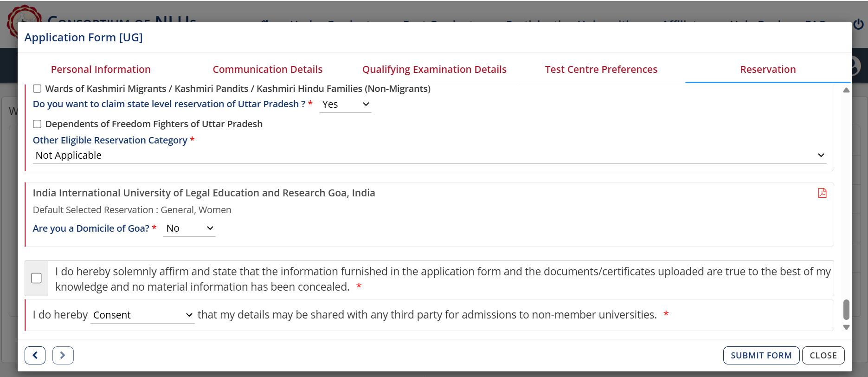Screen dimensions: 868x377
Task: Click the vertical scrollbar thumb
Action: pyautogui.click(x=846, y=309)
